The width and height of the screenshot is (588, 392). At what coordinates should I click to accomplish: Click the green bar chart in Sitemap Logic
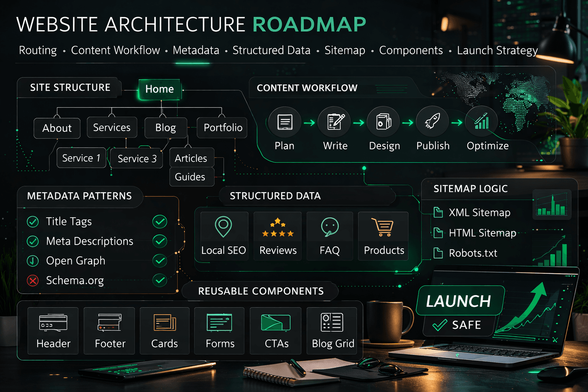552,205
